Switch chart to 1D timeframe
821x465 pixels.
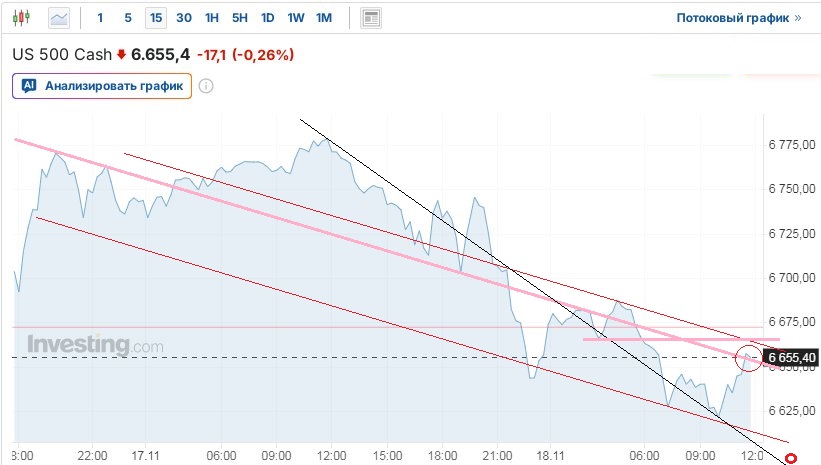click(268, 18)
